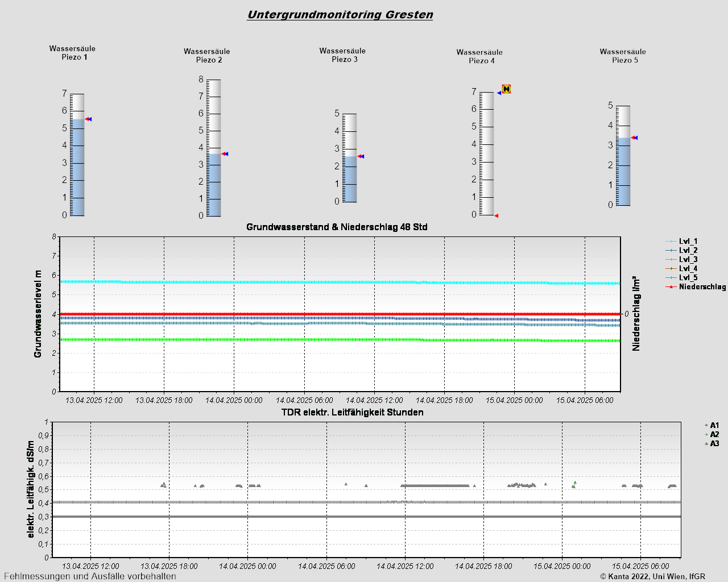Viewport: 728px width, 582px height.
Task: Click the Piezo 5 level marker arrows
Action: click(x=634, y=138)
